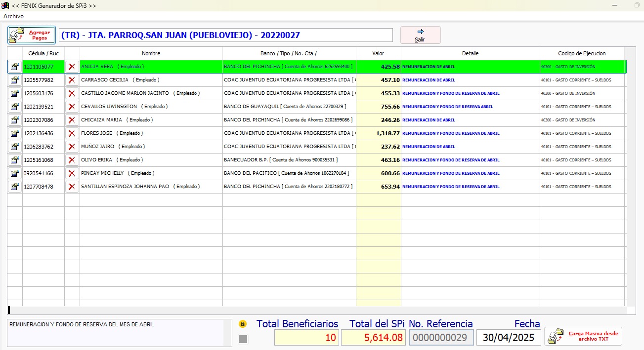Click edit icon for ANICIA VERA row
644x350 pixels.
click(15, 67)
